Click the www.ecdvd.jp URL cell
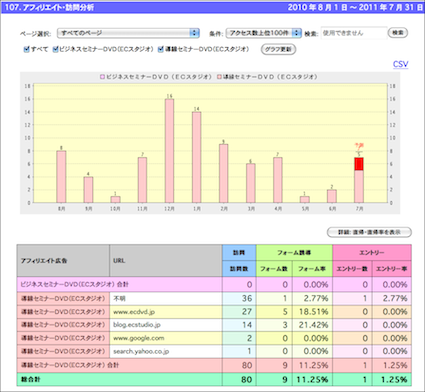The height and width of the screenshot is (392, 425). click(x=166, y=312)
